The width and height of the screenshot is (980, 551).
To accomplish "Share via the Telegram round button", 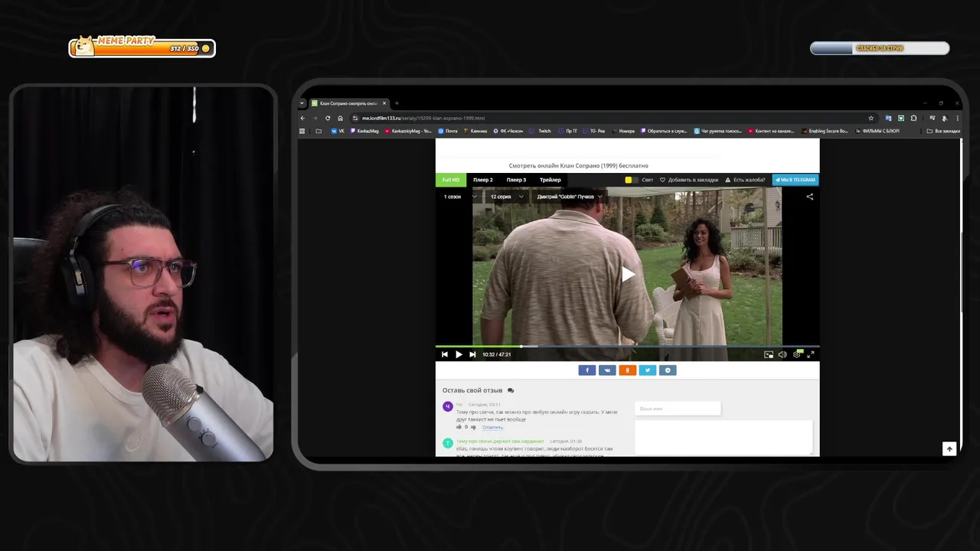I will tap(668, 370).
